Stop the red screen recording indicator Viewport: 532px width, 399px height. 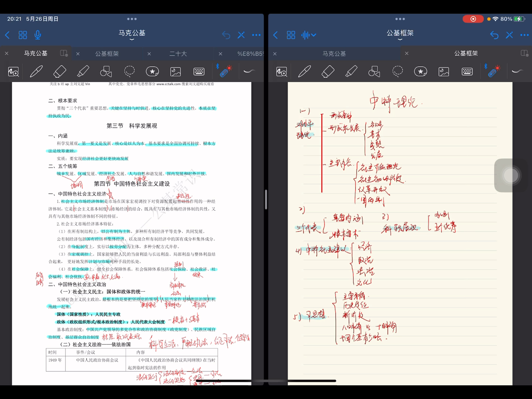[x=473, y=19]
